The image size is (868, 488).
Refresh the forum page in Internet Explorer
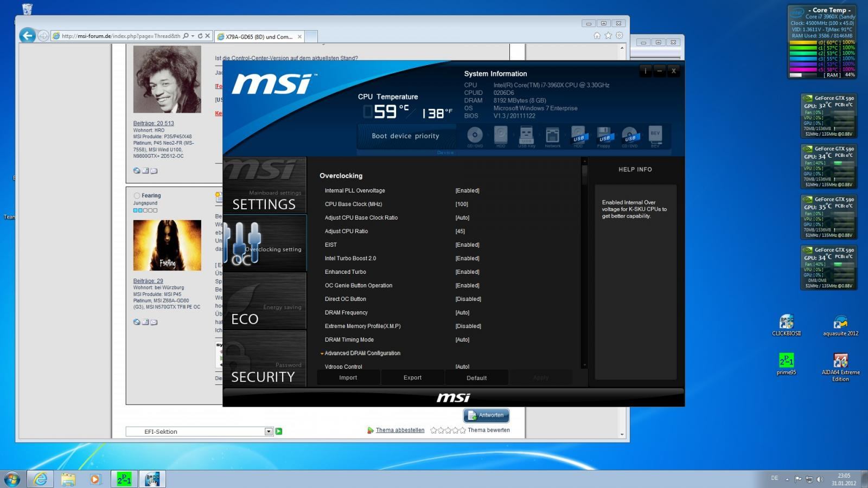200,36
